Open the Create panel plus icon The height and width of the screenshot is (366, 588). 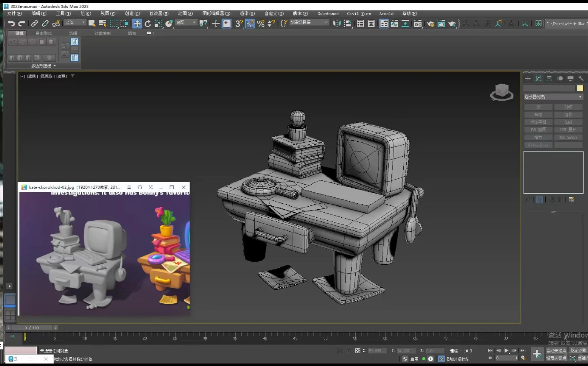click(528, 79)
